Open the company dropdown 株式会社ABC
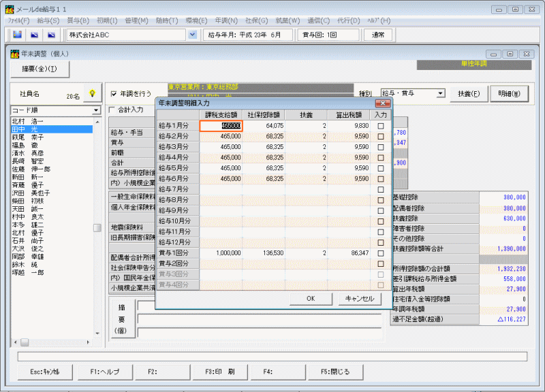 coord(193,35)
